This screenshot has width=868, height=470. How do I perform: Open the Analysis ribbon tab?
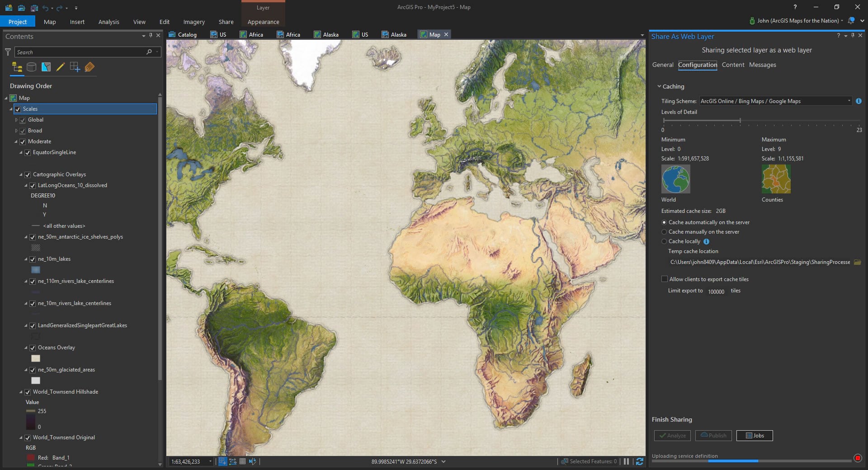(x=108, y=22)
